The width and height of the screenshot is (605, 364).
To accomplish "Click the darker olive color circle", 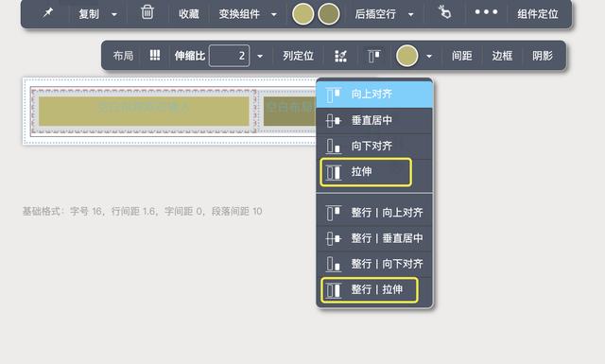I will tap(329, 14).
